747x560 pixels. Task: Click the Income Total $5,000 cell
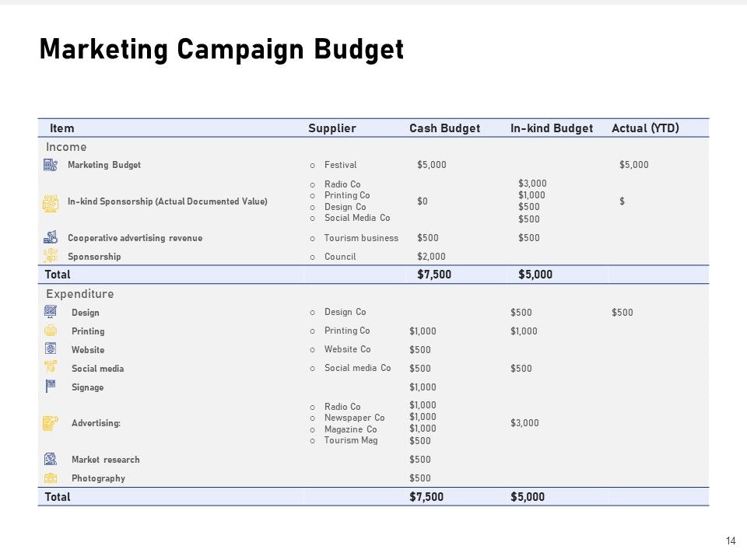[x=535, y=275]
